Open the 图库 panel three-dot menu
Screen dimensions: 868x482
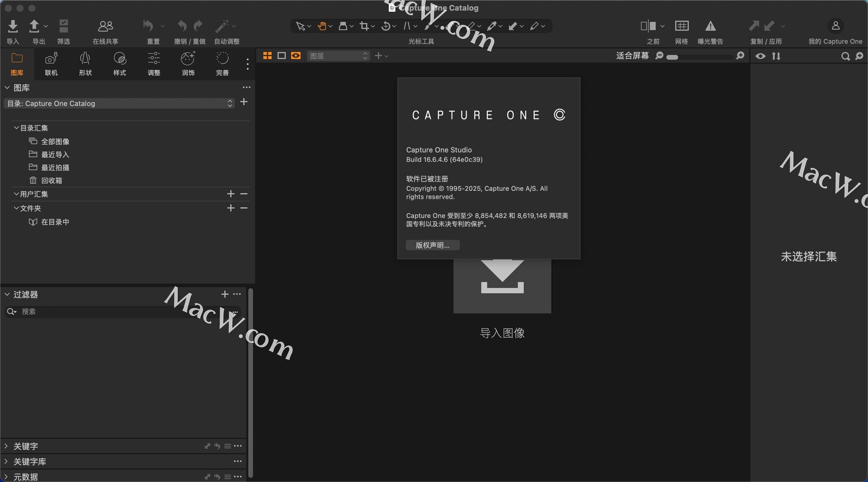pyautogui.click(x=246, y=87)
